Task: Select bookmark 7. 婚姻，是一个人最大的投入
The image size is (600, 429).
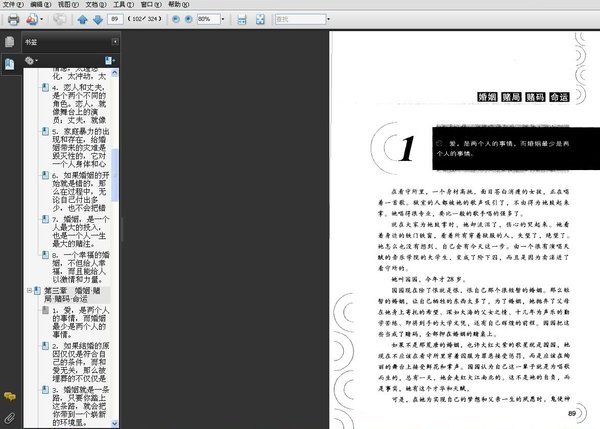Action: (81, 232)
